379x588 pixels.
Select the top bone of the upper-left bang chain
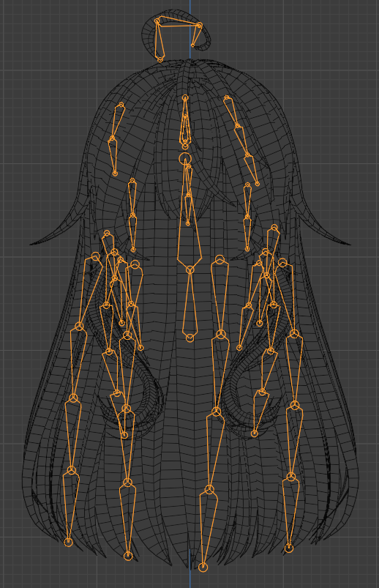coord(116,122)
